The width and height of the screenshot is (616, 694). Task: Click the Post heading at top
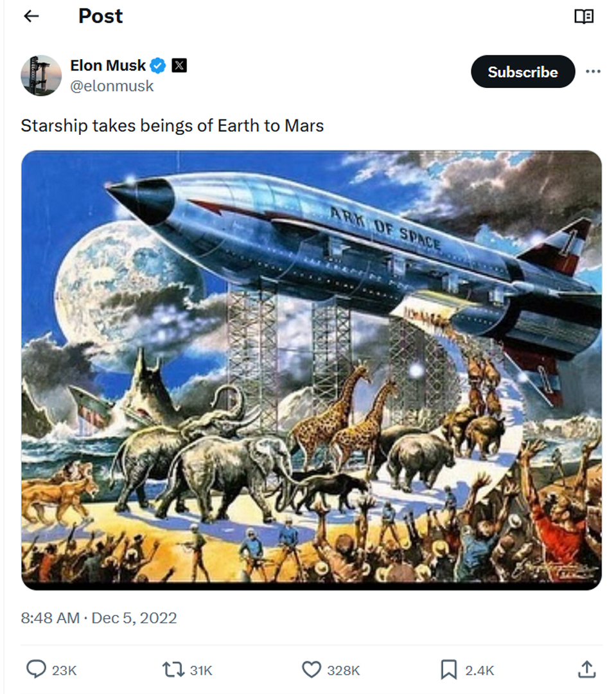click(x=100, y=17)
